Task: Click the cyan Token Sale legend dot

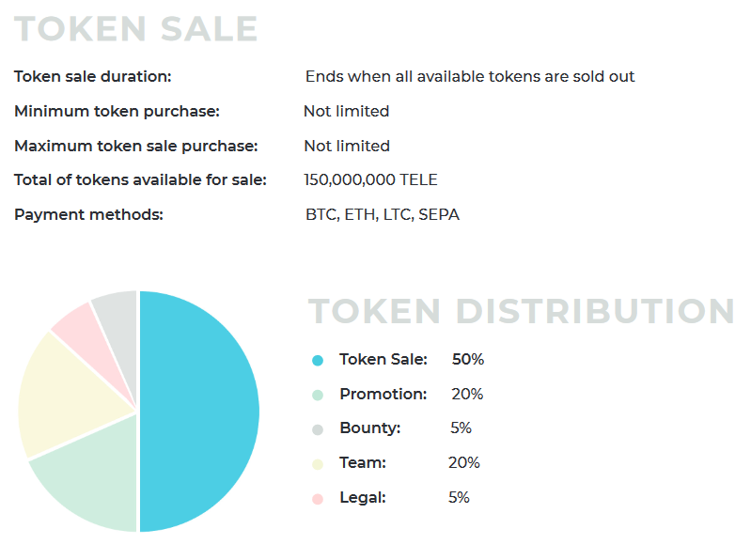Action: [318, 360]
